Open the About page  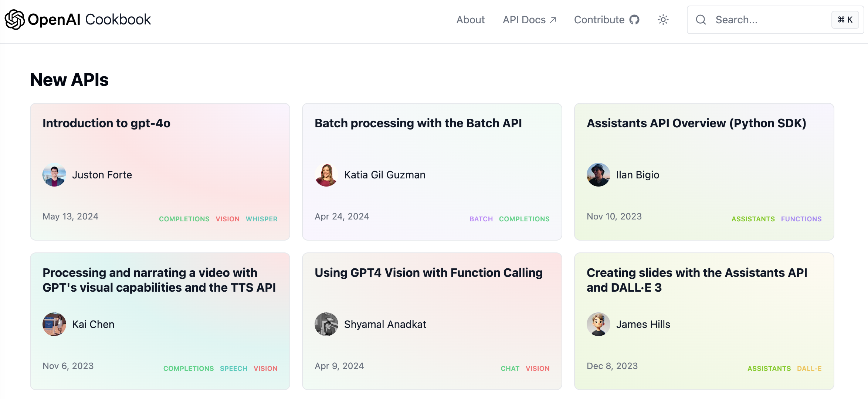click(470, 20)
